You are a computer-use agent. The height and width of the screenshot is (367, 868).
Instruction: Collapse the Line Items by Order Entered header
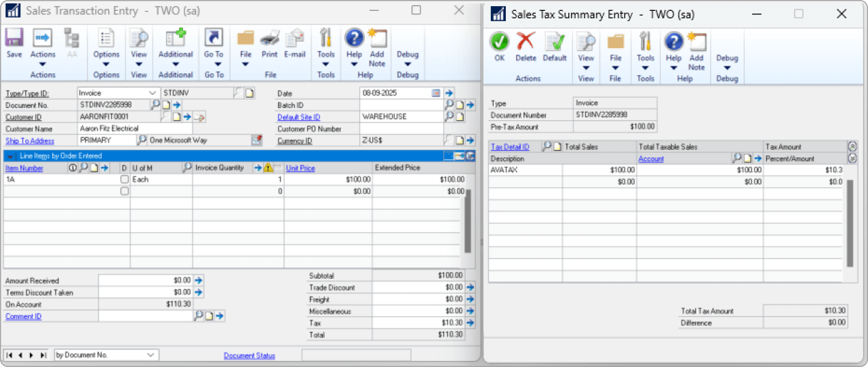click(10, 156)
